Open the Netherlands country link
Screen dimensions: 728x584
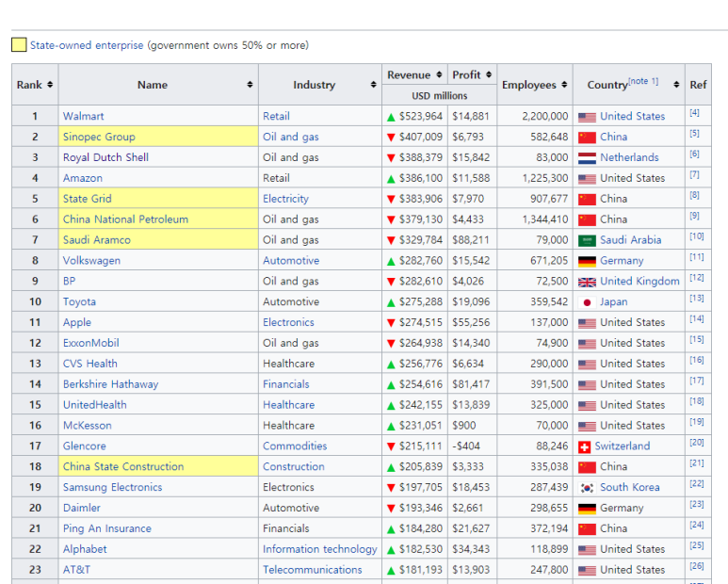click(629, 157)
